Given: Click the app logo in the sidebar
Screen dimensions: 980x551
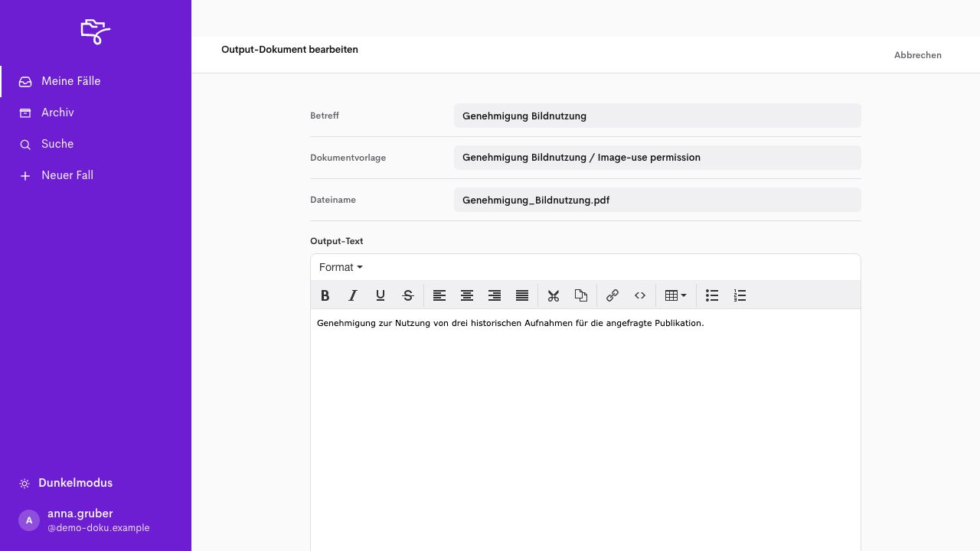Looking at the screenshot, I should 96,31.
